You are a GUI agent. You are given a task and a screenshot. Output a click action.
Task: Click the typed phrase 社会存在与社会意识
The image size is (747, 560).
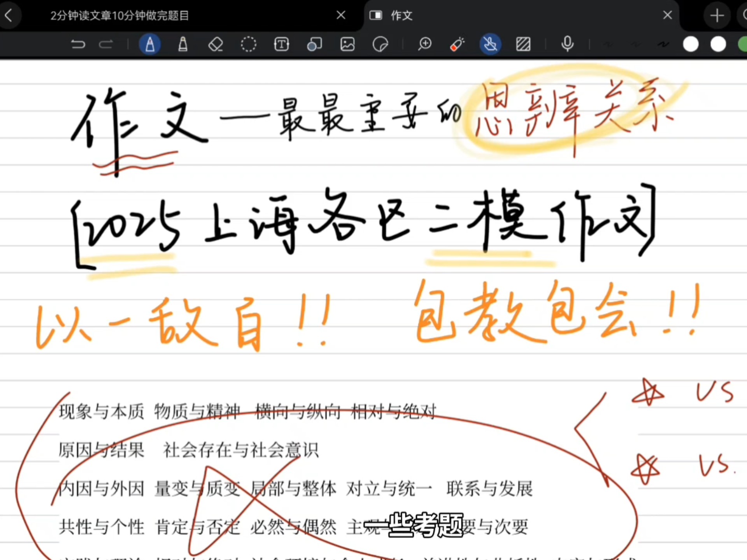[241, 450]
